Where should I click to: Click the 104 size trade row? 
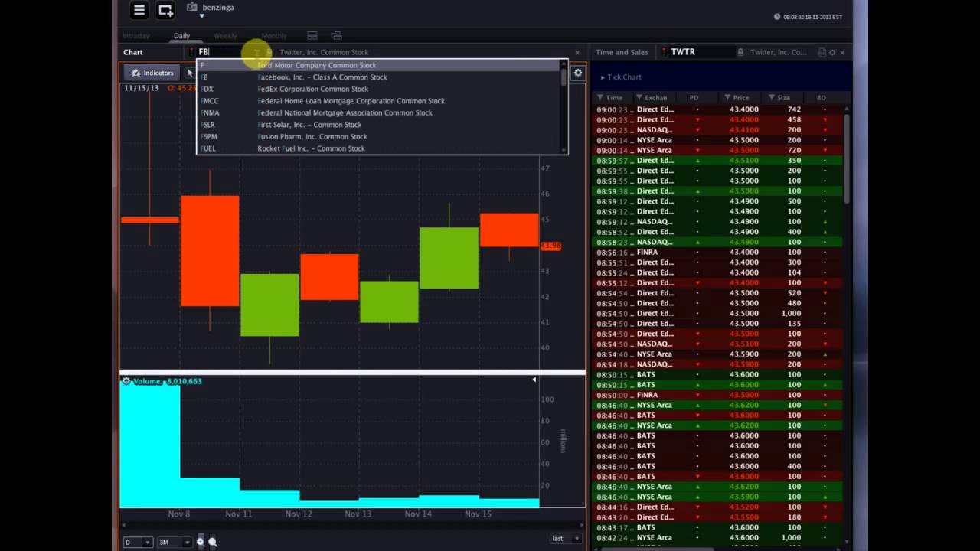click(717, 273)
